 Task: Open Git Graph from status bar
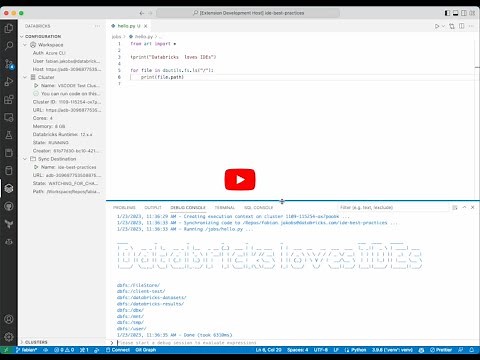[146, 350]
